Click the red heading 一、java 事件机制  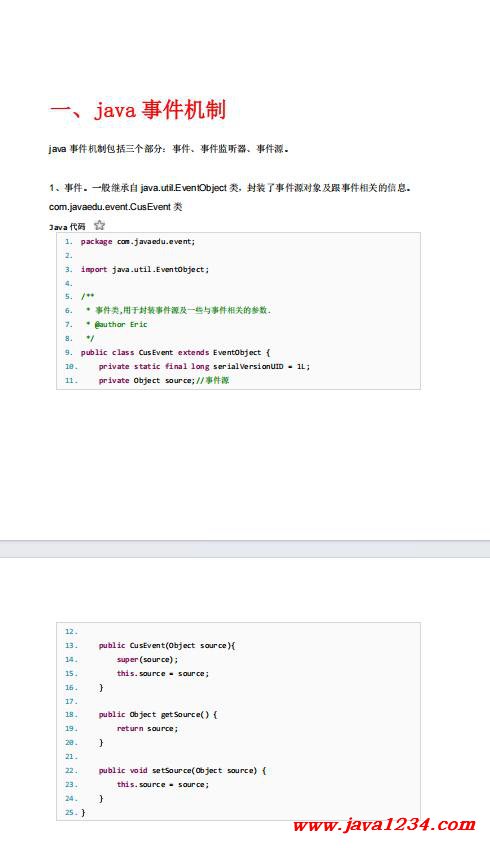(x=137, y=110)
